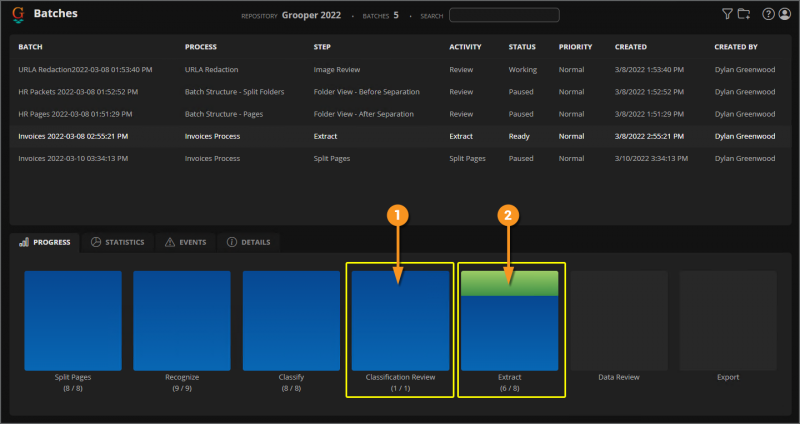Click in the Search input field
Screen dimensions: 800x424
(x=503, y=15)
